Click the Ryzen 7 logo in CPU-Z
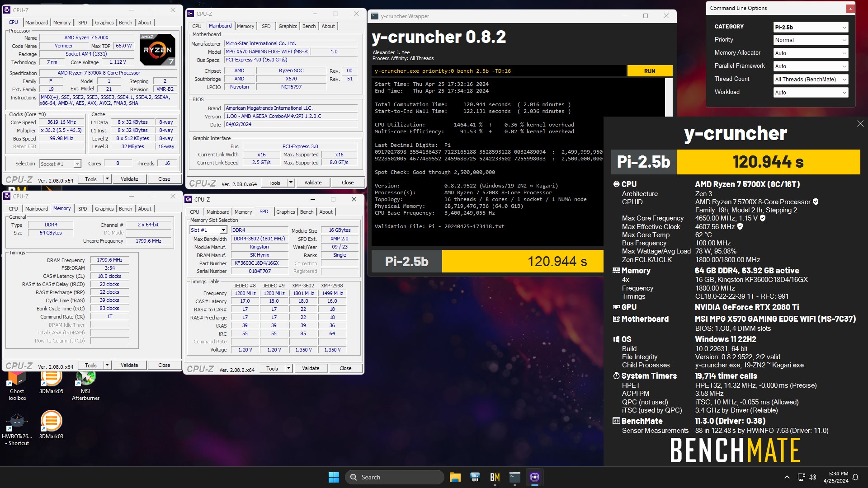Viewport: 868px width, 488px height. pyautogui.click(x=157, y=49)
